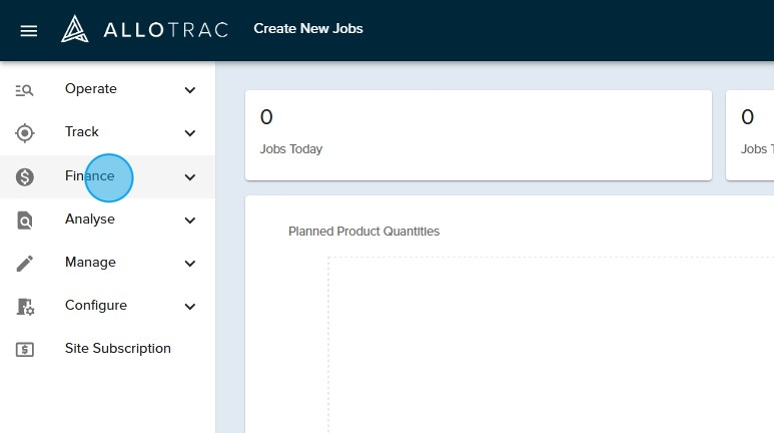Click the Site Subscription money icon
The height and width of the screenshot is (433, 774).
click(x=25, y=350)
